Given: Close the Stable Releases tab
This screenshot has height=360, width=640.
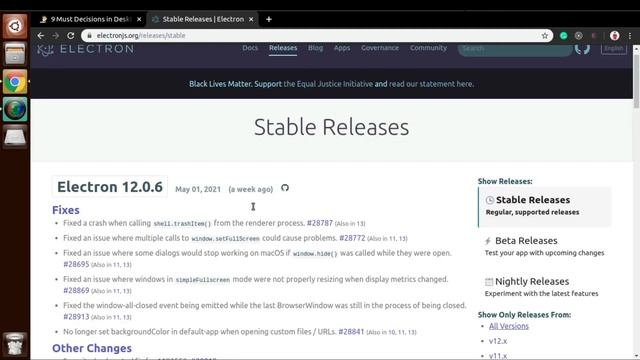Looking at the screenshot, I should [x=251, y=19].
